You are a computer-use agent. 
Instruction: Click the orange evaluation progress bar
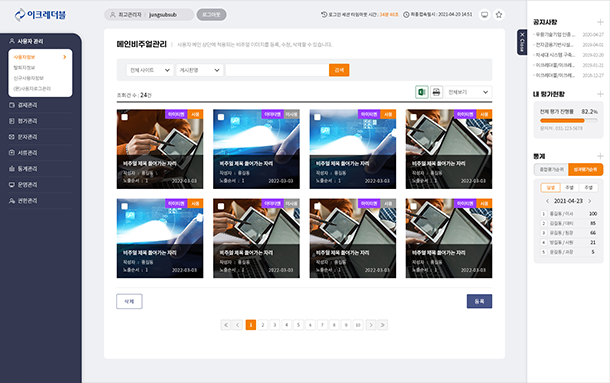click(562, 121)
